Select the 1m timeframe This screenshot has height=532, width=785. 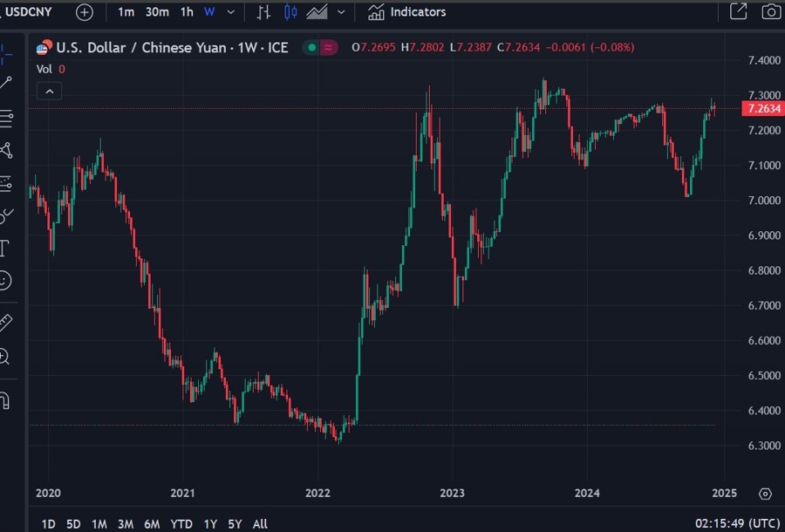pos(126,12)
